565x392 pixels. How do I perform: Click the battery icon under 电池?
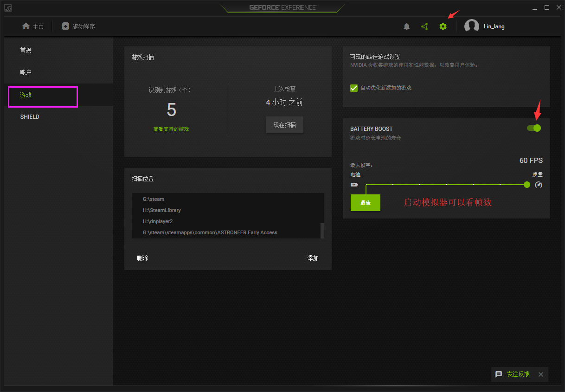354,185
